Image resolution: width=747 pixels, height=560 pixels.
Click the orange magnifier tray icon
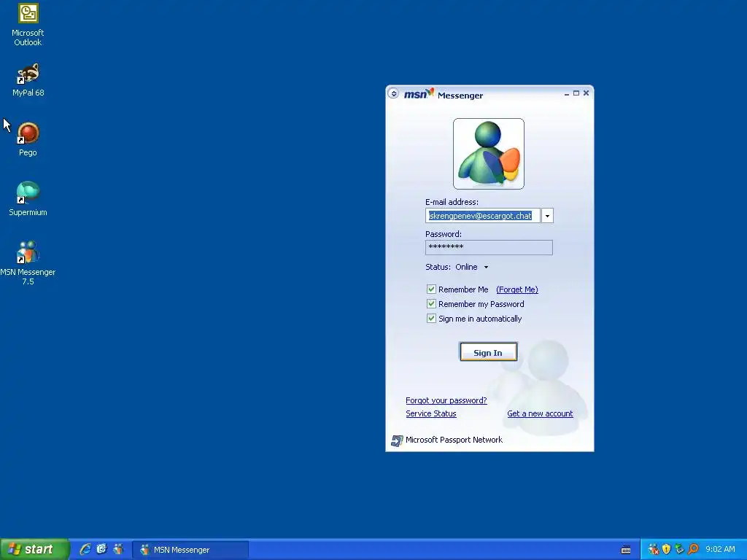click(693, 550)
